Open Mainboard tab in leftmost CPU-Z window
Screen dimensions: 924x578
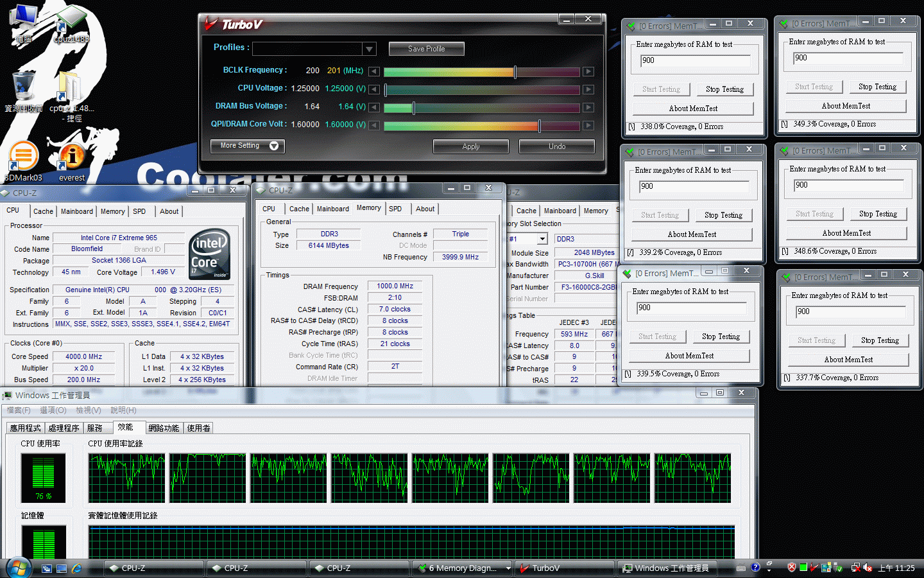(77, 211)
